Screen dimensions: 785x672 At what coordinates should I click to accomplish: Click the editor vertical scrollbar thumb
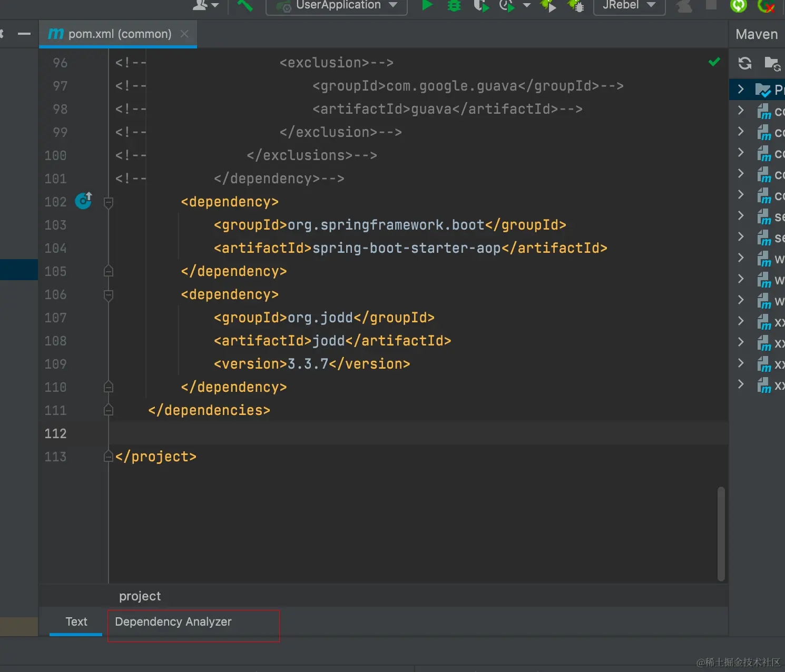pyautogui.click(x=721, y=533)
